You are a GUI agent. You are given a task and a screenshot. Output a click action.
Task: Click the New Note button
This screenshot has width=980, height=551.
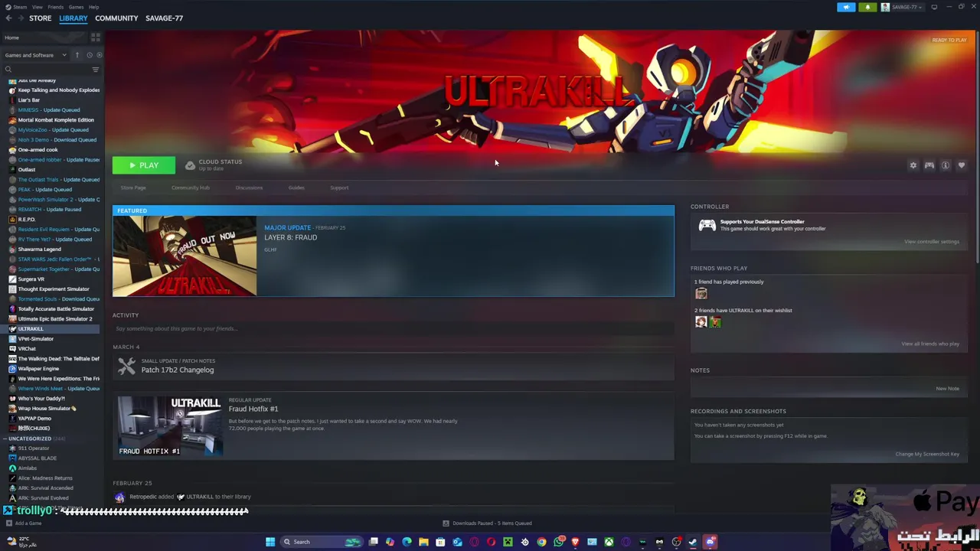pos(947,389)
